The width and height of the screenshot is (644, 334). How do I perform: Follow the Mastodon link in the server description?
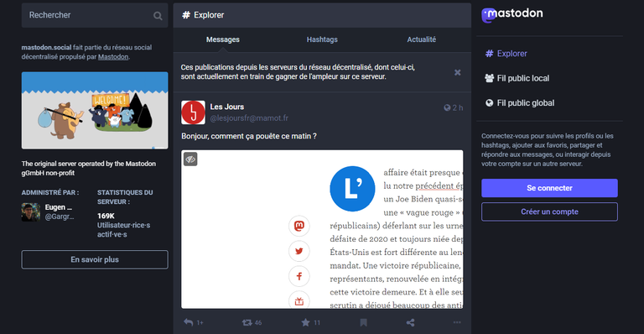click(x=113, y=57)
